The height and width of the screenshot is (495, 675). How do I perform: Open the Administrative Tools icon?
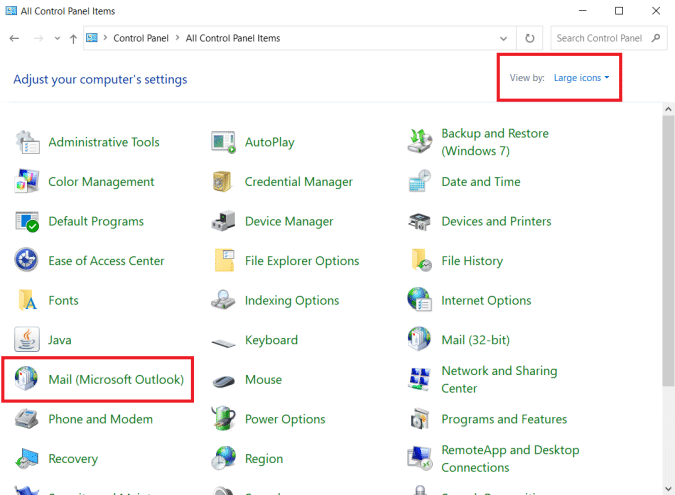[27, 142]
